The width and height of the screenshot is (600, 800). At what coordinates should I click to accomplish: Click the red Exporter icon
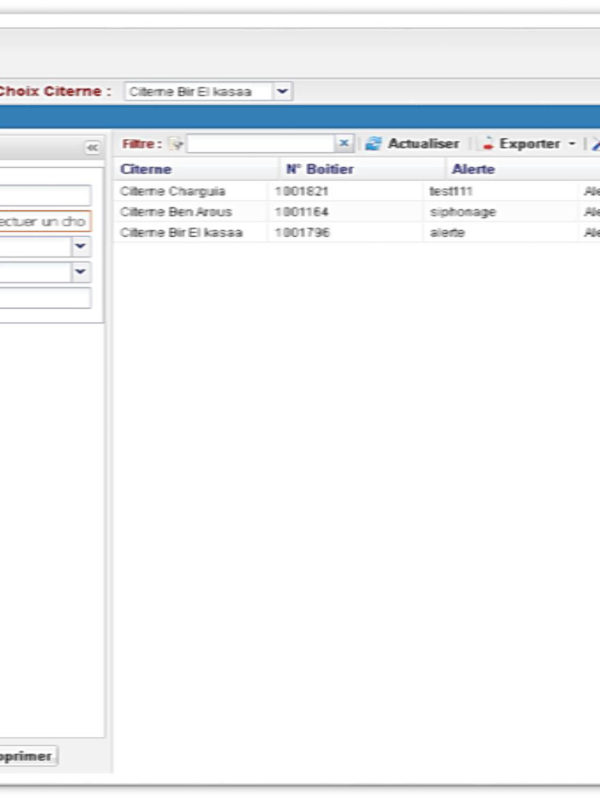tap(488, 144)
